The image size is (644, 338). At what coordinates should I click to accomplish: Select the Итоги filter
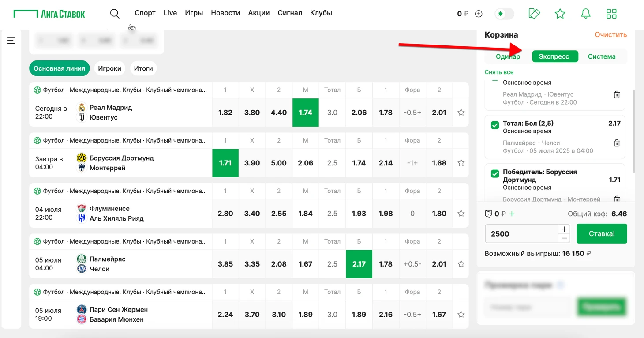(143, 68)
